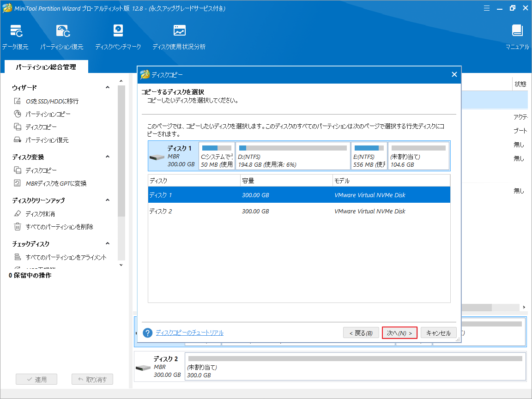The height and width of the screenshot is (399, 532).
Task: Select 104.6 GB 未割り当て block in dialog
Action: click(x=419, y=156)
